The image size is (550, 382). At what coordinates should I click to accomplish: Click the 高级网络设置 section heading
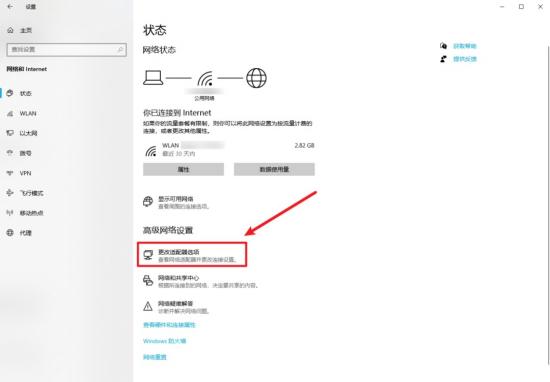pyautogui.click(x=168, y=230)
